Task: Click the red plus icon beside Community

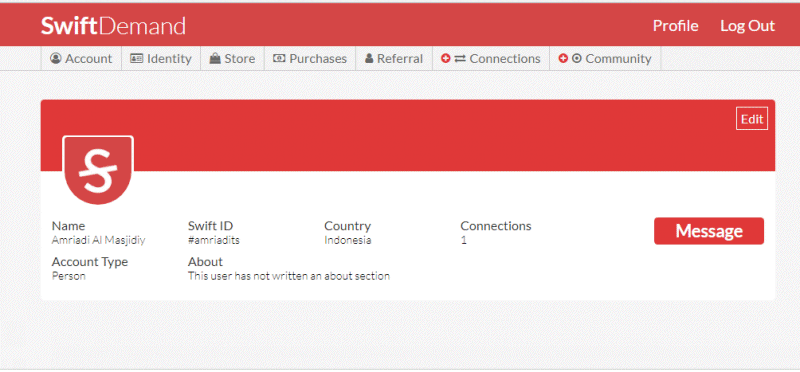Action: click(563, 59)
